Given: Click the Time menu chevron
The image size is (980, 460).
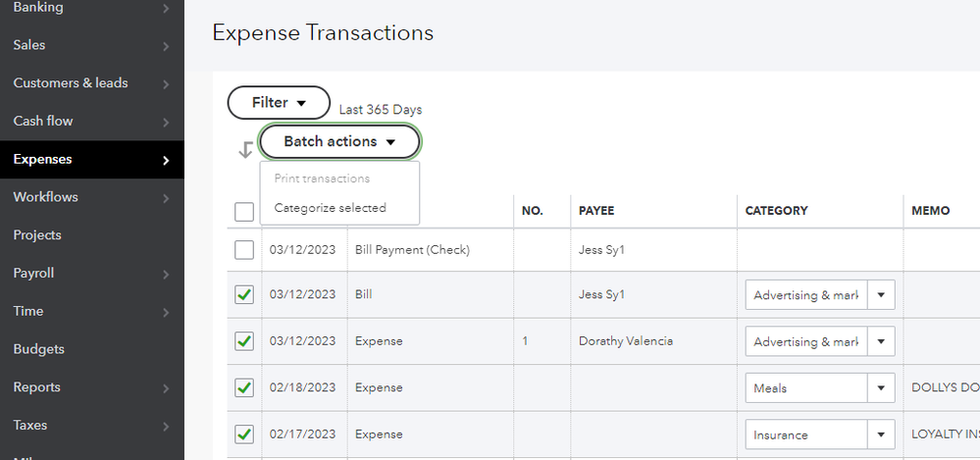Looking at the screenshot, I should click(165, 312).
